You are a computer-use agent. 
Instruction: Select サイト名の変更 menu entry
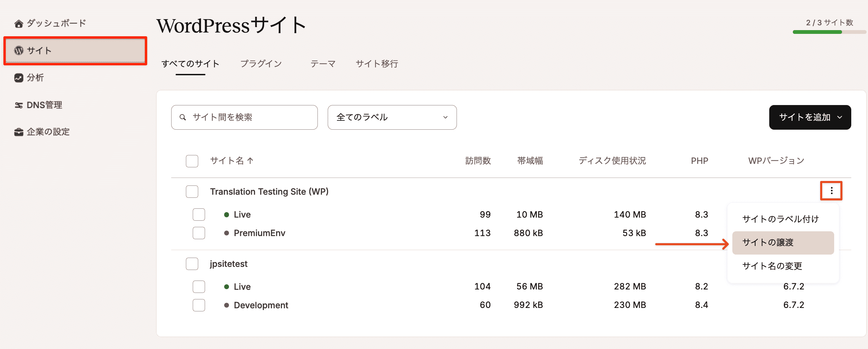pos(772,266)
